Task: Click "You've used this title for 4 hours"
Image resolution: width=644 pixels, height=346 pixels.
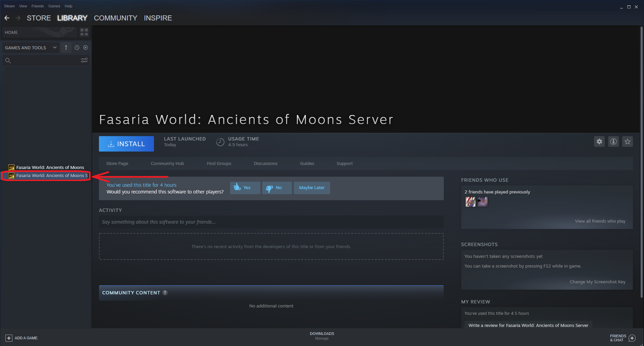Action: (x=141, y=185)
